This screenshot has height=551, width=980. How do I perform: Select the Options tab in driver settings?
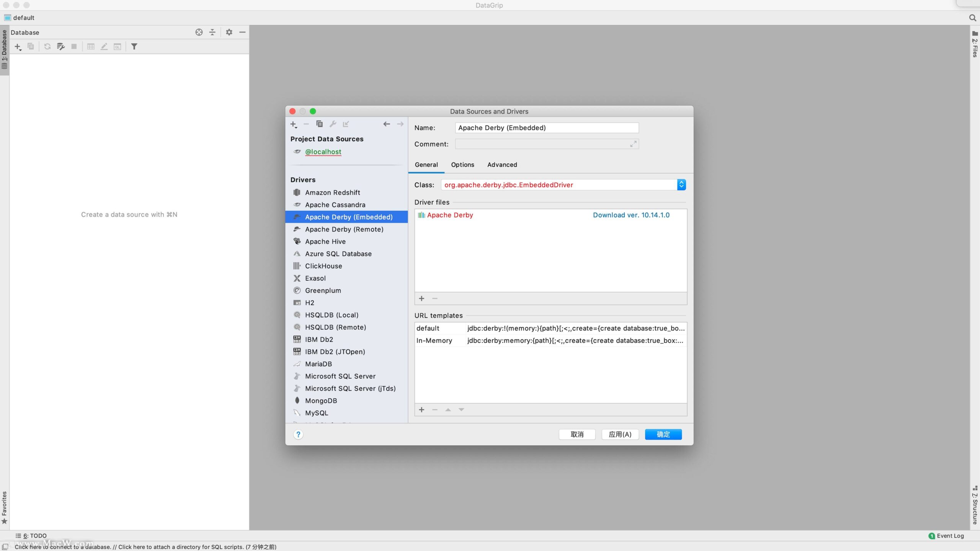click(x=462, y=164)
